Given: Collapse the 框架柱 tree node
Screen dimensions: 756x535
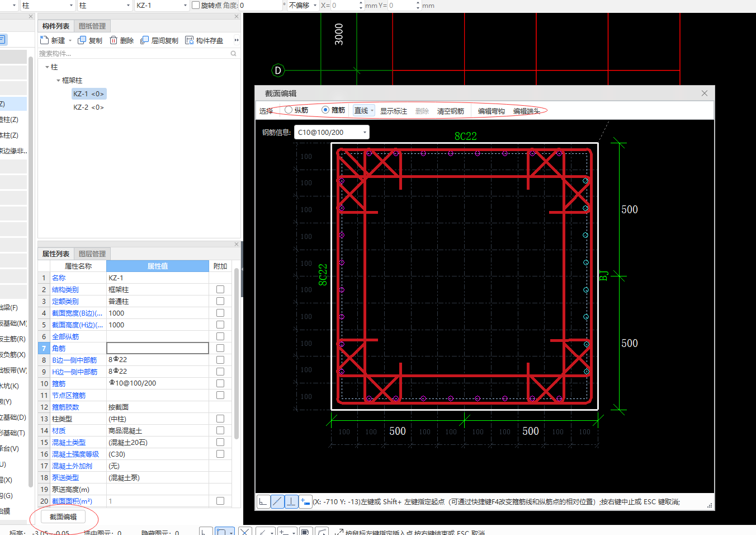Looking at the screenshot, I should tap(58, 81).
